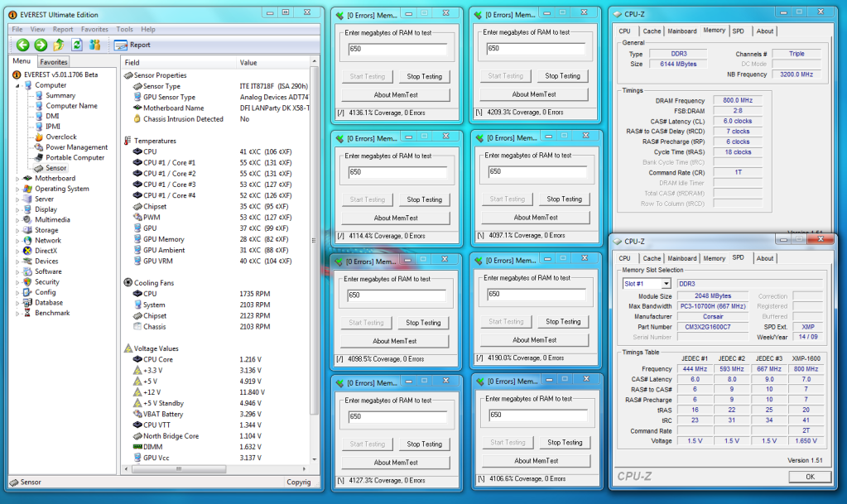This screenshot has width=847, height=504.
Task: Stop Testing in MemTest with 4136.1% coverage
Action: 424,77
